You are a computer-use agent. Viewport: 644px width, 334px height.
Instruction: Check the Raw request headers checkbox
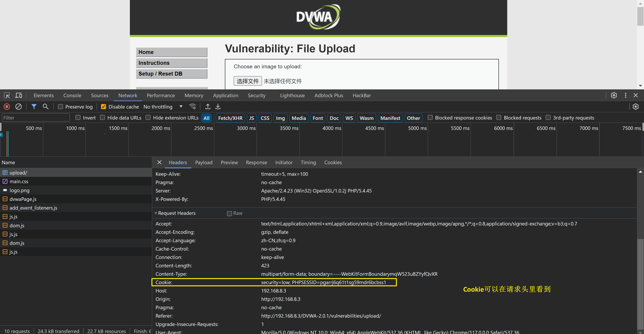[229, 214]
